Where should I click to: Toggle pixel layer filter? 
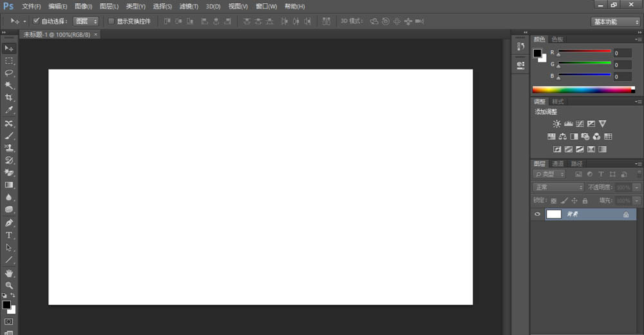click(578, 175)
